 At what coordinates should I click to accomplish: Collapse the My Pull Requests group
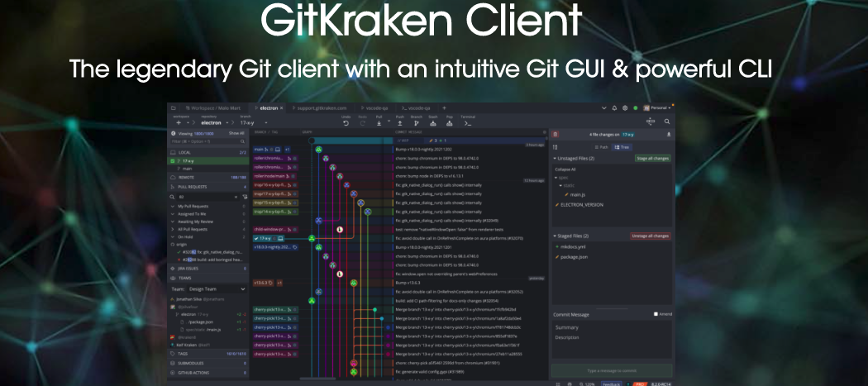(174, 206)
